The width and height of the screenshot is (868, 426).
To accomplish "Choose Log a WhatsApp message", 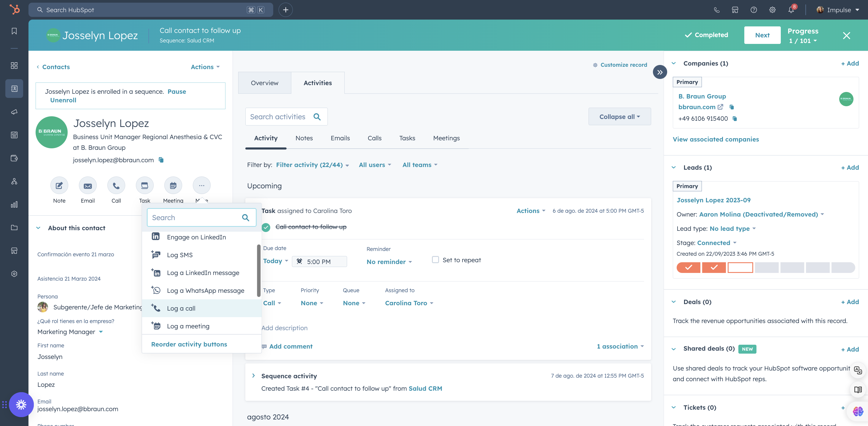I will point(201,290).
